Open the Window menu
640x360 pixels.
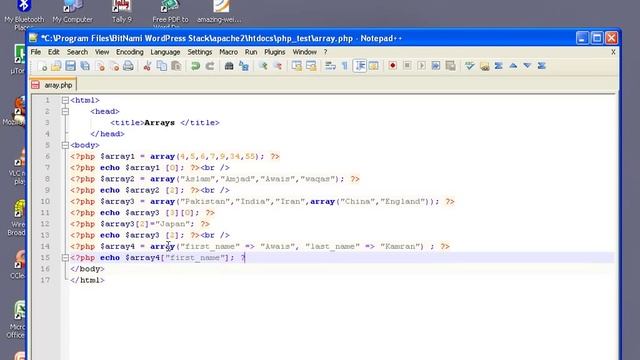point(304,52)
